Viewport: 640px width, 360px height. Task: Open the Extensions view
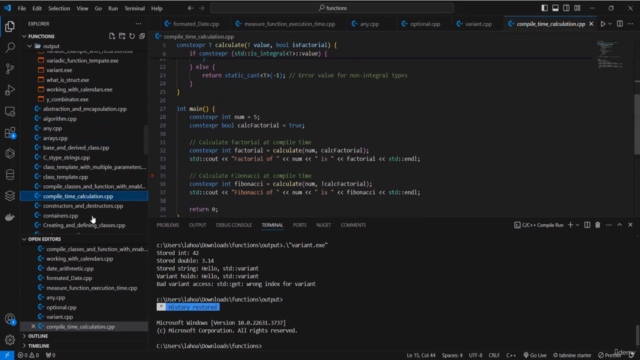click(10, 132)
